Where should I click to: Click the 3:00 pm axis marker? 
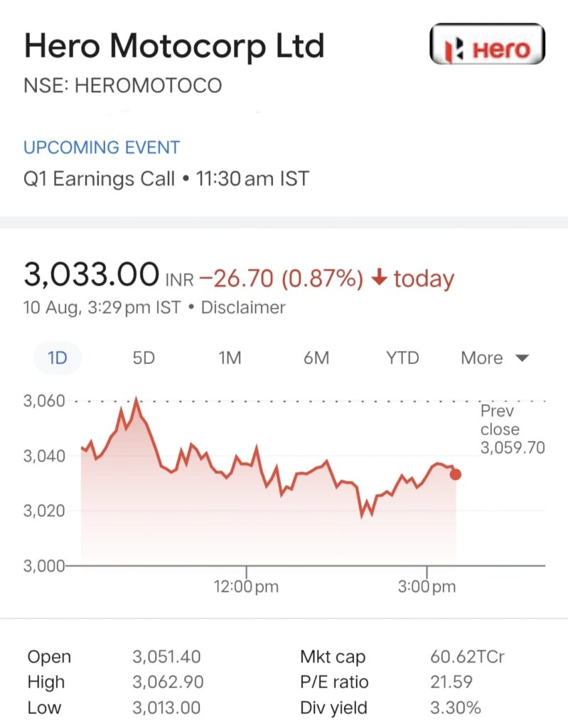pyautogui.click(x=427, y=587)
